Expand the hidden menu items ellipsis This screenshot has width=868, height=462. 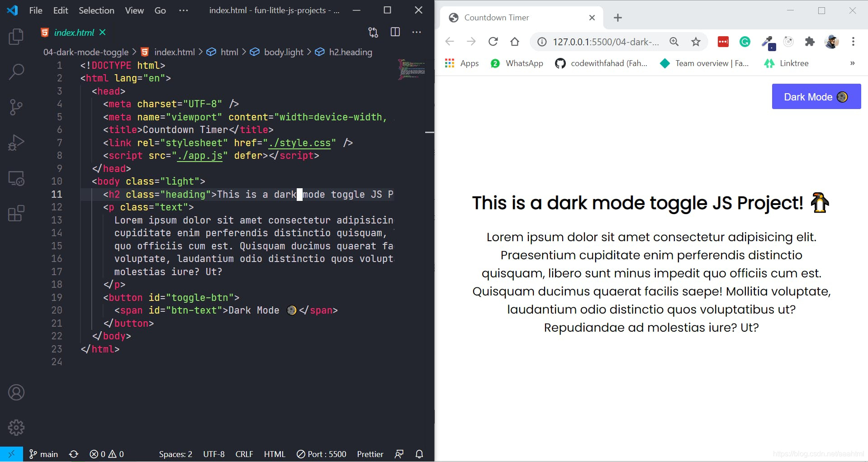pyautogui.click(x=183, y=10)
